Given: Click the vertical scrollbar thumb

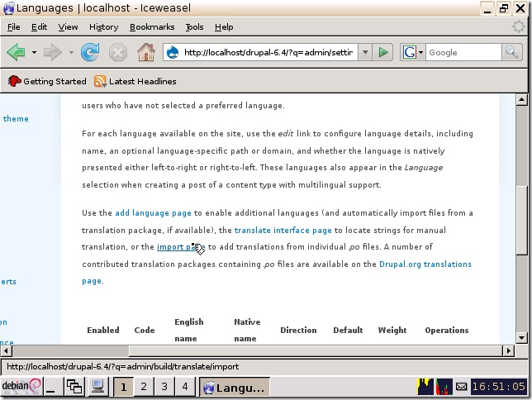Looking at the screenshot, I should (521, 220).
